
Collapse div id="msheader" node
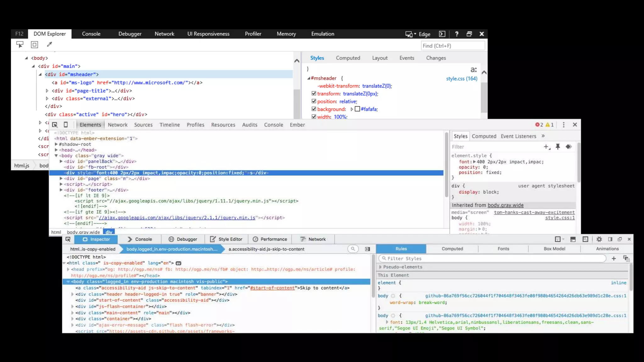pos(40,74)
